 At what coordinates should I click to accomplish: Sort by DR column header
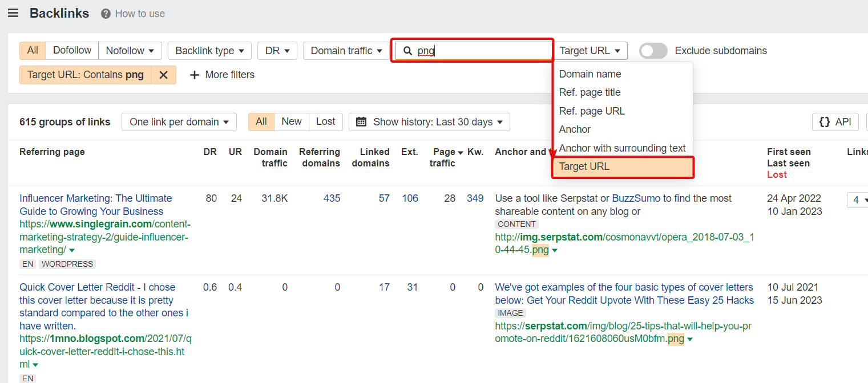[210, 152]
